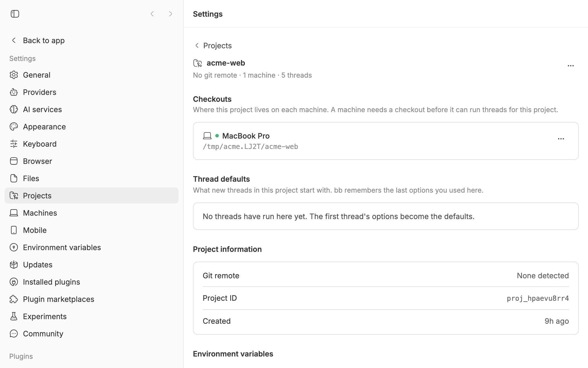Open the MacBook Pro checkout options menu
This screenshot has width=588, height=368.
pos(561,139)
